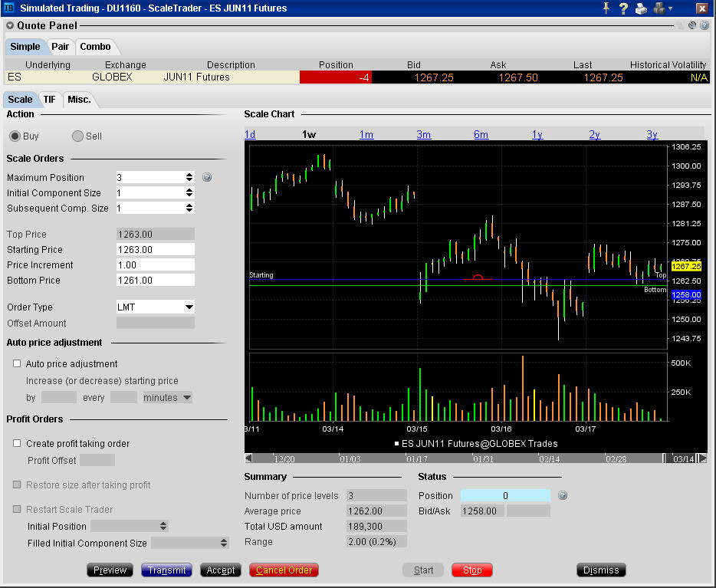
Task: Click the printer icon in title bar
Action: [641, 8]
